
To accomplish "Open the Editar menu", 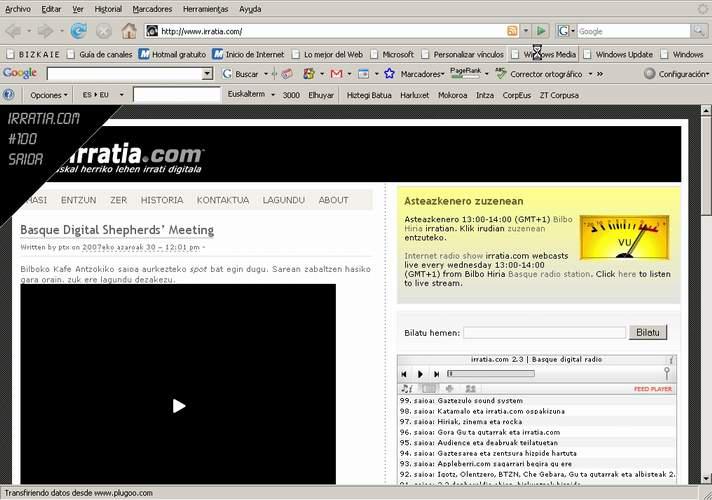I will coord(51,9).
